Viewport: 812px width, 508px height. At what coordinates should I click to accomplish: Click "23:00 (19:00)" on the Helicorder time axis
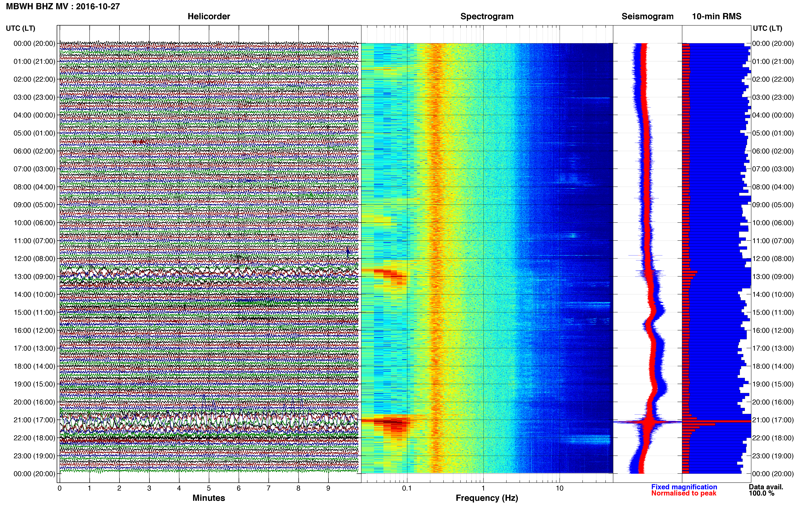[x=34, y=456]
